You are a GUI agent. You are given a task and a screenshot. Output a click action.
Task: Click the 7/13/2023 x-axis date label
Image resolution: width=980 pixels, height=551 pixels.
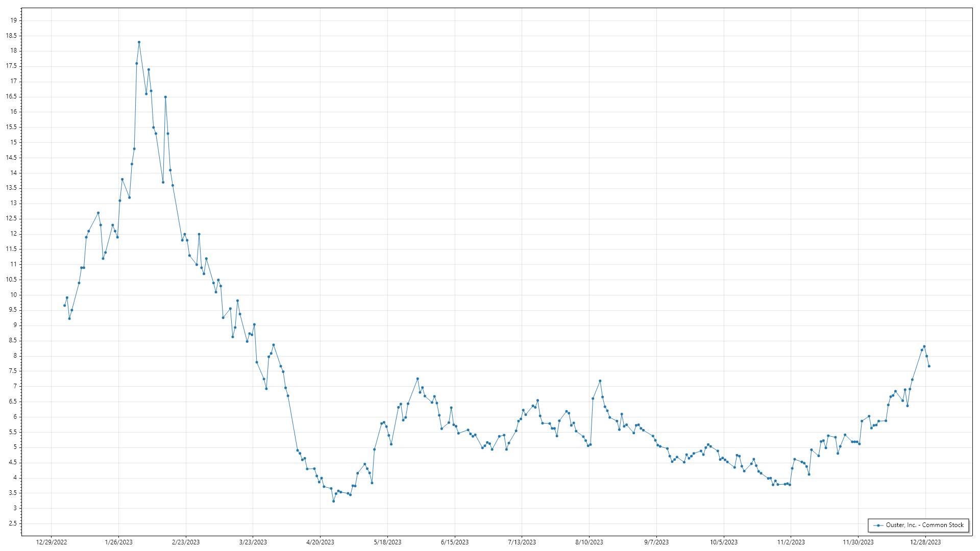(522, 542)
